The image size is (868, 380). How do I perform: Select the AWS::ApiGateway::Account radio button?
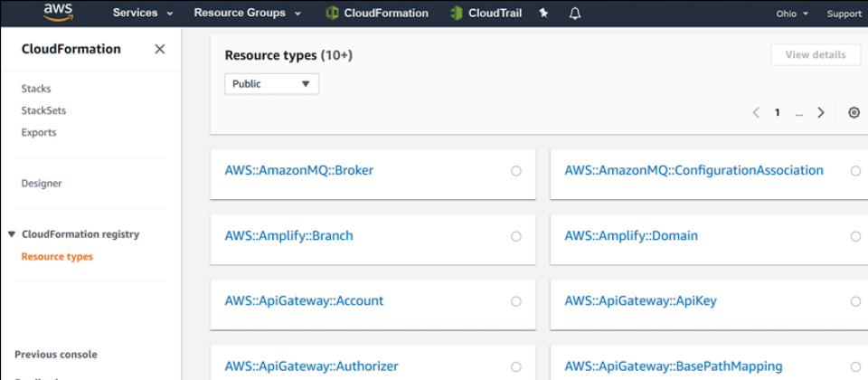pyautogui.click(x=516, y=301)
